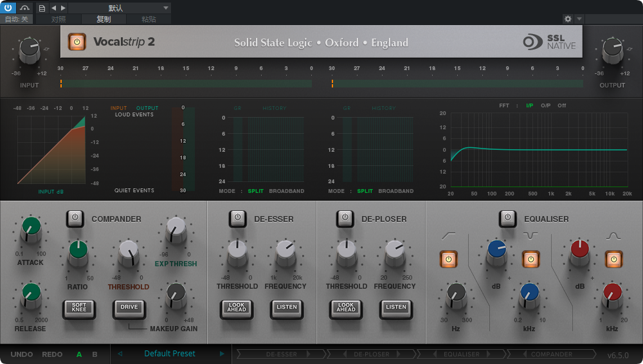
Task: Switch to B preset slot
Action: [x=95, y=354]
